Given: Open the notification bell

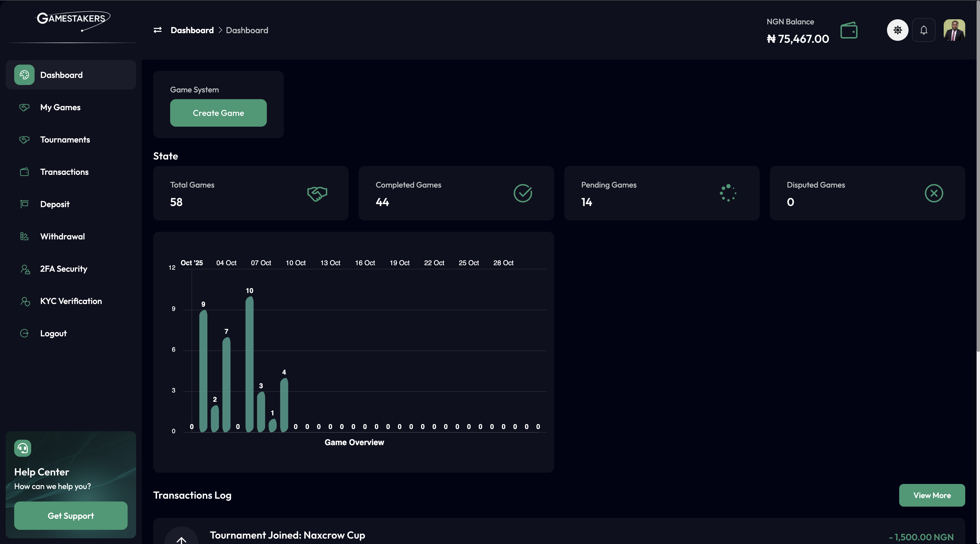Looking at the screenshot, I should [x=924, y=30].
